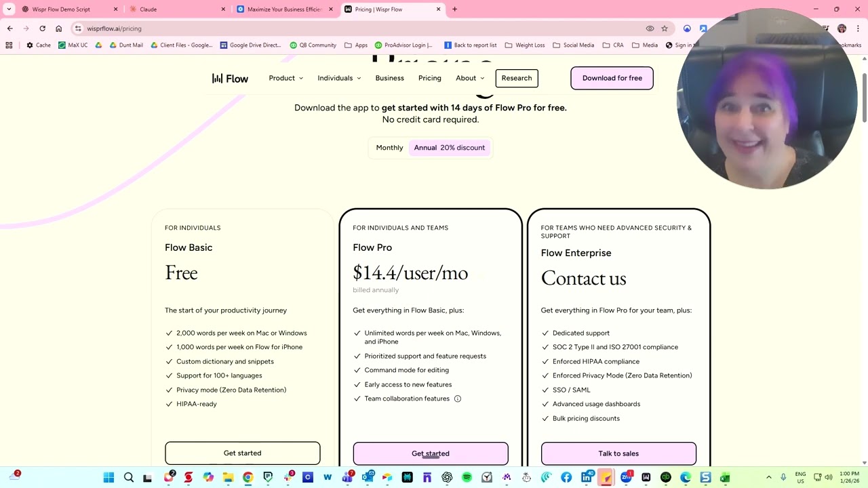The width and height of the screenshot is (868, 488).
Task: Open Outlook from the taskbar
Action: (x=368, y=478)
